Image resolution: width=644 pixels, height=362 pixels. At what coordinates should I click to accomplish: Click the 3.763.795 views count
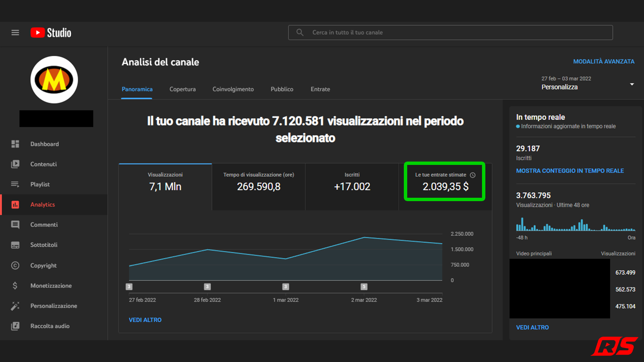[x=533, y=195]
